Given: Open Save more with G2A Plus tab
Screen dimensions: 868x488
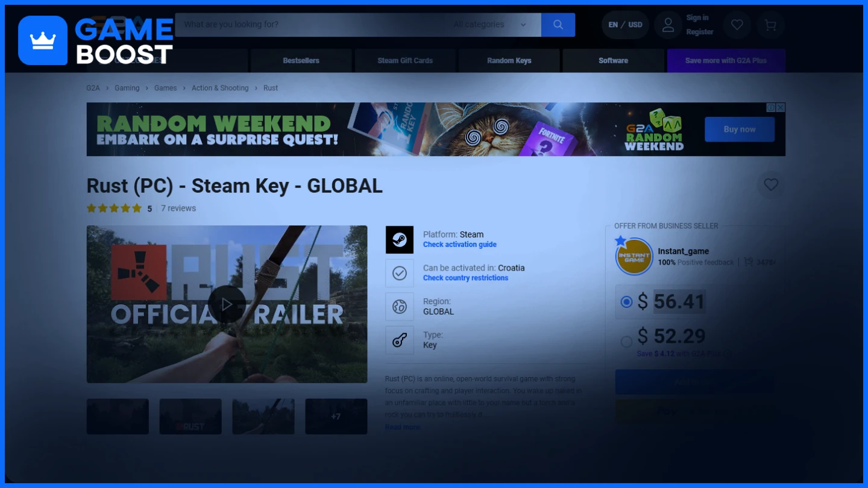Looking at the screenshot, I should pos(726,61).
